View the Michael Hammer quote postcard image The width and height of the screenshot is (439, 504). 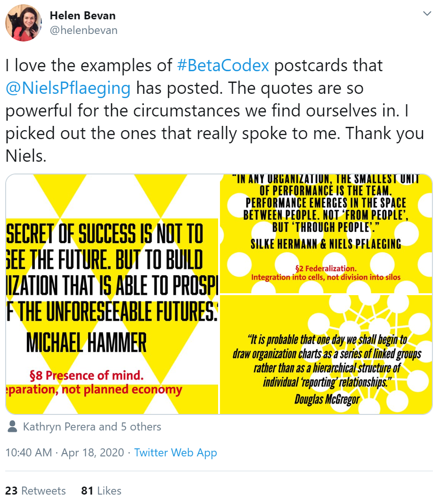pos(112,294)
